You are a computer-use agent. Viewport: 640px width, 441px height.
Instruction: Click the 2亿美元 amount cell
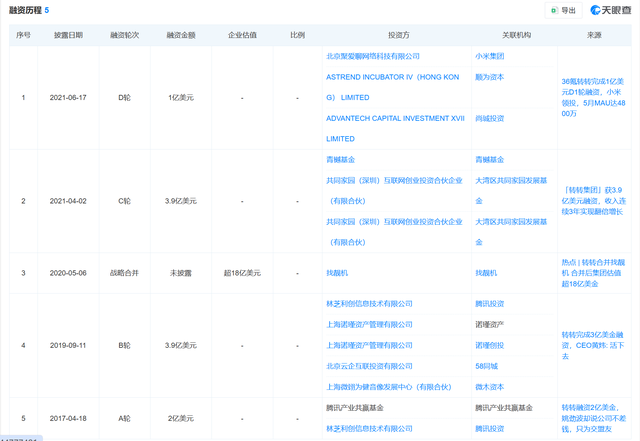point(181,419)
